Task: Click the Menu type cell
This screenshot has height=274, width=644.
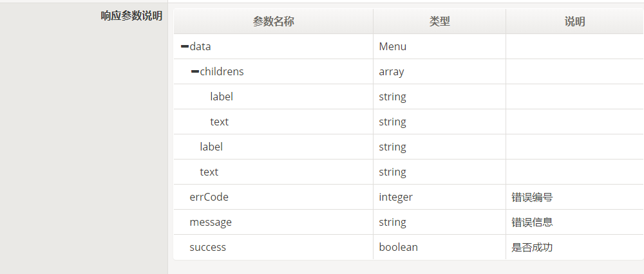Action: click(439, 46)
